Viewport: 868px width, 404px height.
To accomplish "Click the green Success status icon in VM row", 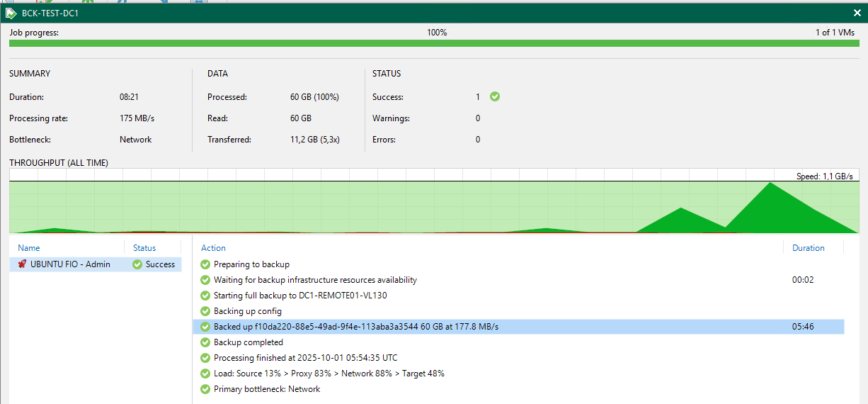I will (x=137, y=264).
